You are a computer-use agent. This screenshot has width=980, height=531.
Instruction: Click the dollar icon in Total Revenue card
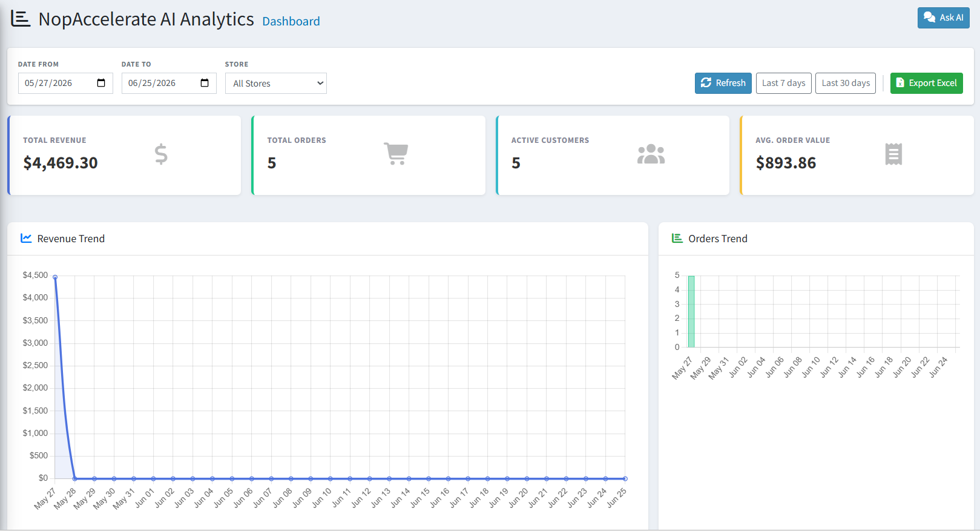[161, 154]
